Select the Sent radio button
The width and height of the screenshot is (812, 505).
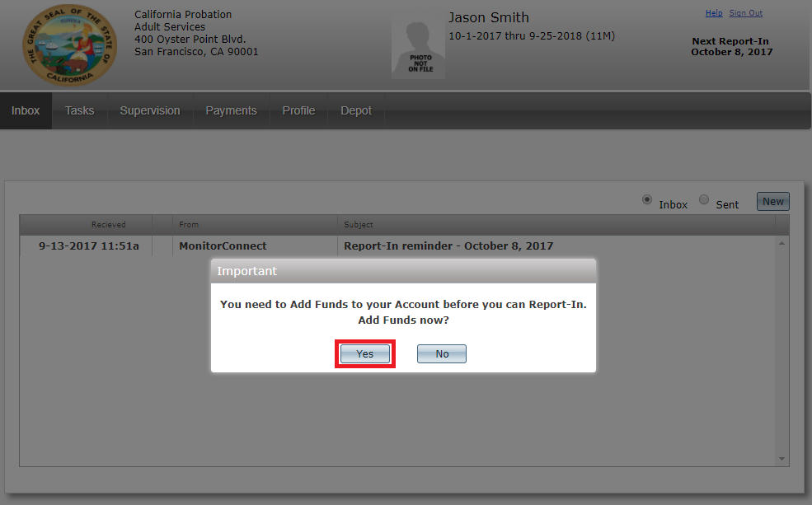[x=704, y=199]
